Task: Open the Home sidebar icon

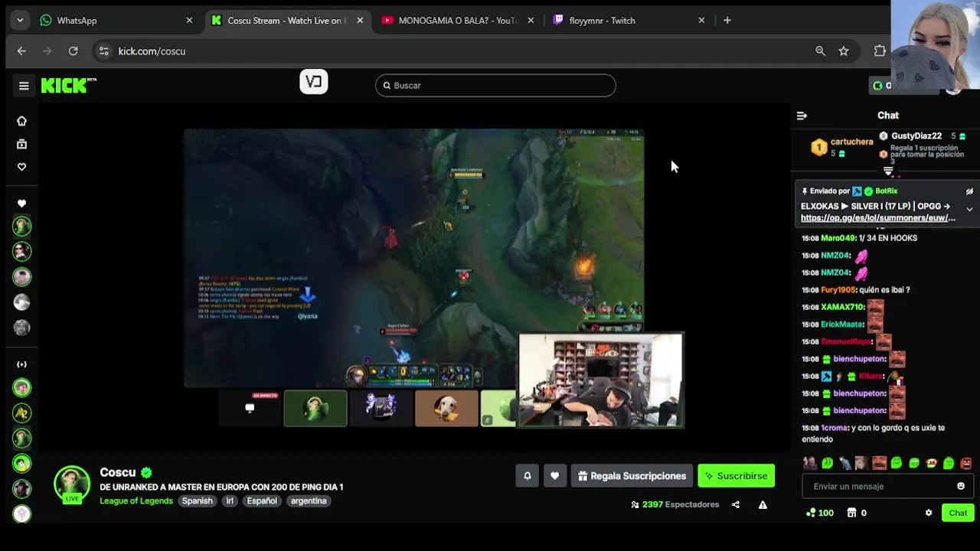Action: point(21,121)
